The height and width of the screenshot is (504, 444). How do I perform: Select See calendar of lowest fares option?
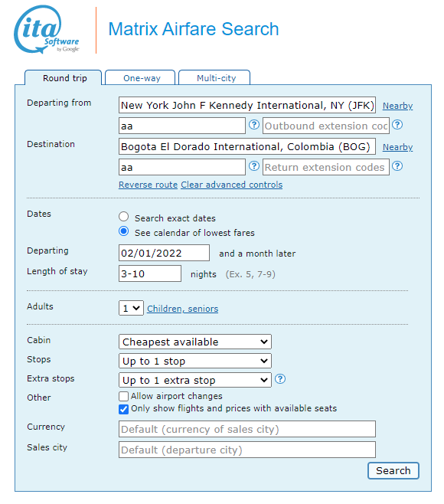coord(124,231)
